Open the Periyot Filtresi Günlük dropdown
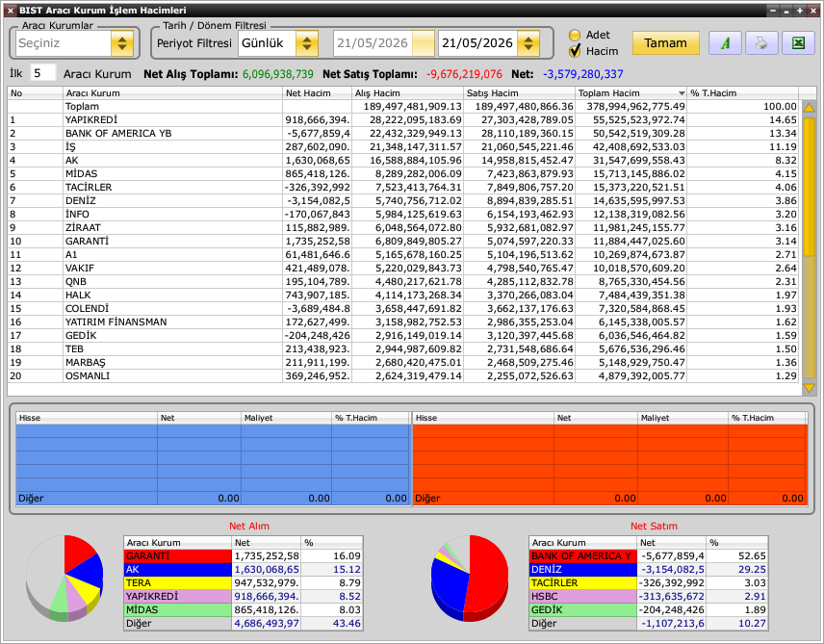 (x=307, y=43)
